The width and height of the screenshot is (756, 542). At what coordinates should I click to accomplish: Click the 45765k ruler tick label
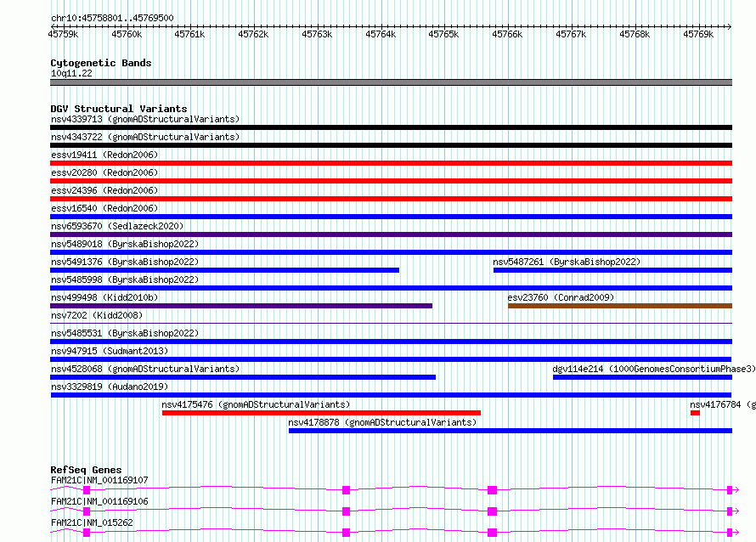tap(443, 34)
